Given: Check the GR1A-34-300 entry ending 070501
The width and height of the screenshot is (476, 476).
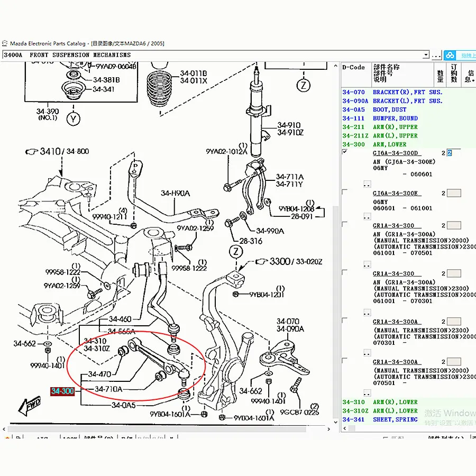Looking at the screenshot, I should click(344, 224).
